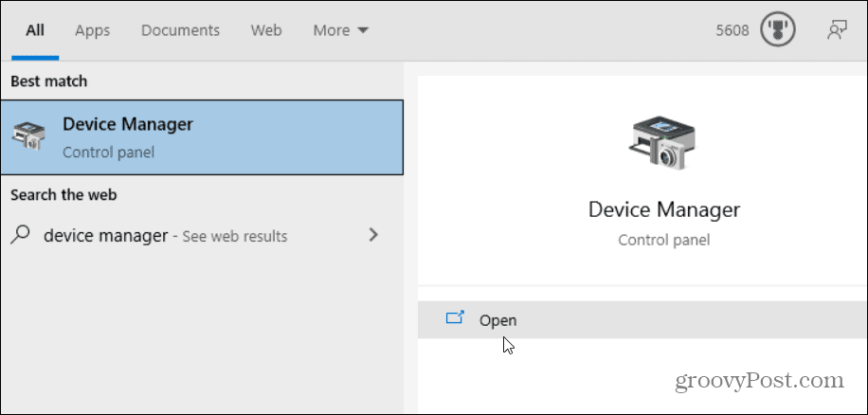
Task: Select the All tab
Action: [35, 30]
